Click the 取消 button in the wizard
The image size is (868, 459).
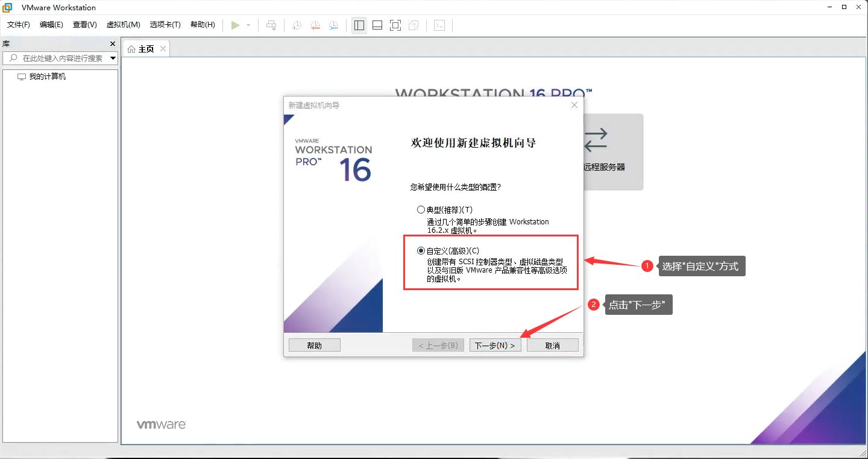tap(553, 345)
